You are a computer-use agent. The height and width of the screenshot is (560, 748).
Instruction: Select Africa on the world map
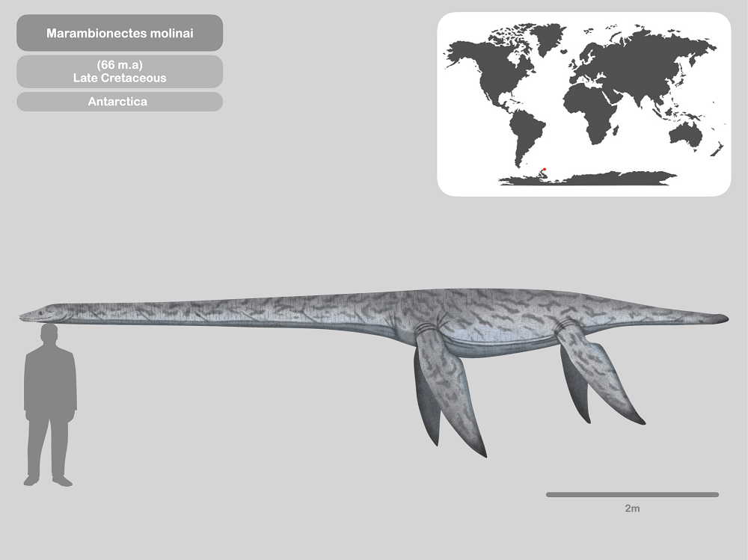591,108
